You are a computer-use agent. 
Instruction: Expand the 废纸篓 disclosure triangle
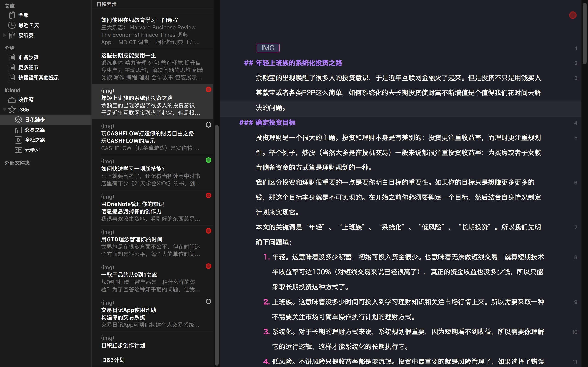[4, 35]
